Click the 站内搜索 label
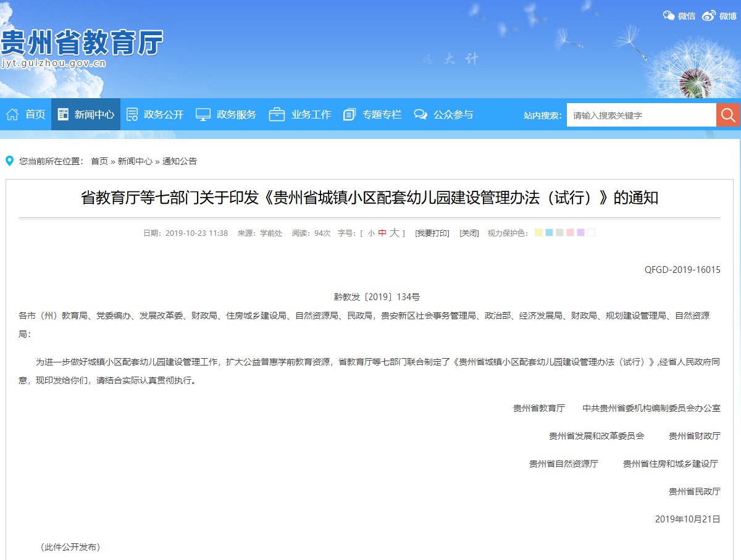The height and width of the screenshot is (560, 741). 543,115
